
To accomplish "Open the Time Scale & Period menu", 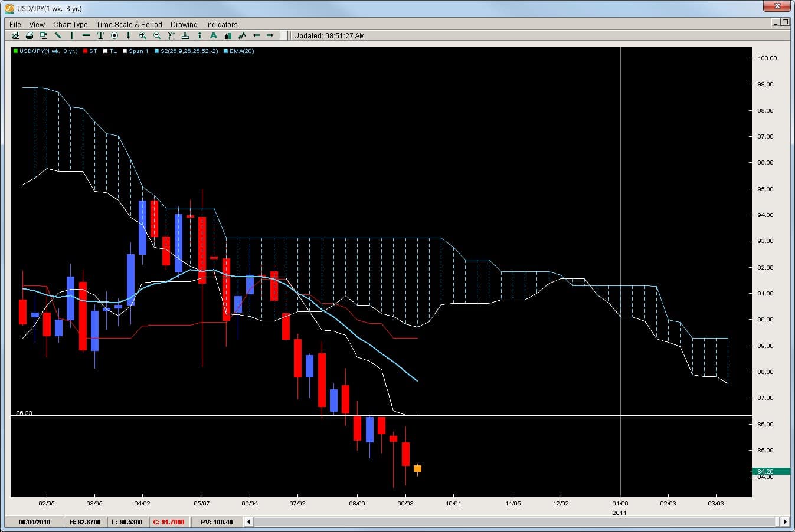I will click(129, 24).
